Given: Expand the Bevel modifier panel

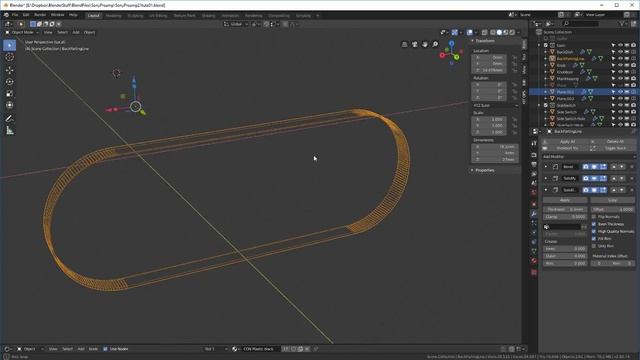Looking at the screenshot, I should click(x=546, y=167).
